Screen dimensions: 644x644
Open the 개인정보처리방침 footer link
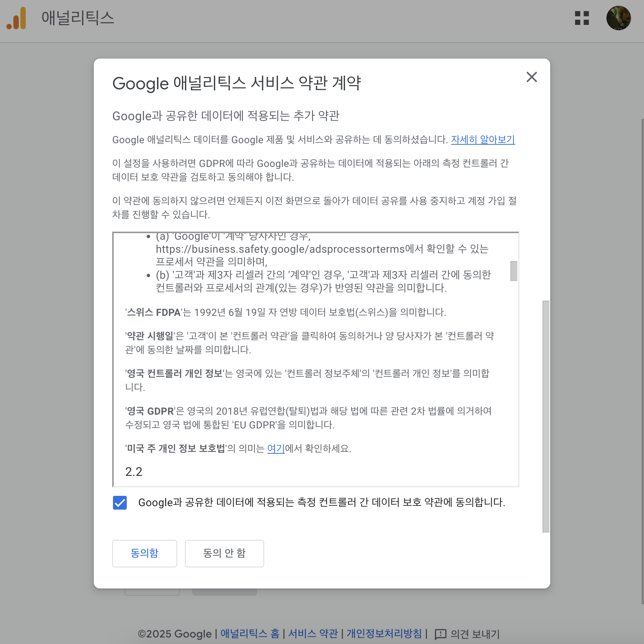(384, 634)
